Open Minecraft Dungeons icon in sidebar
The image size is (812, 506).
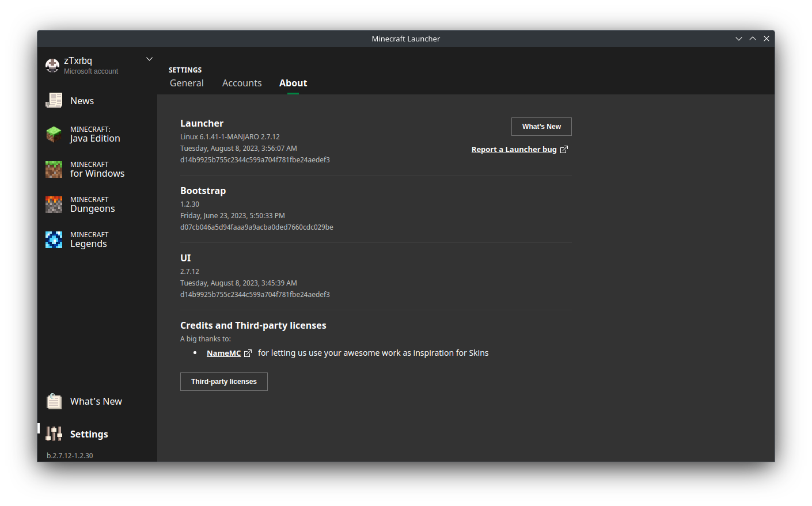(54, 204)
